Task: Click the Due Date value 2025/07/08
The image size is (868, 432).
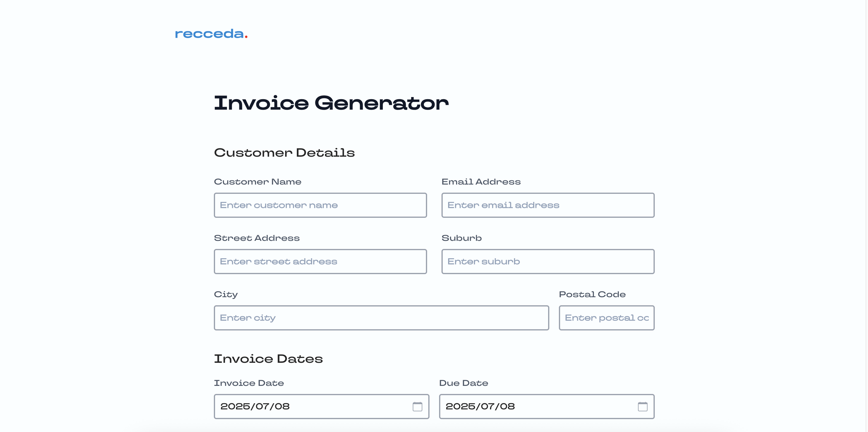Action: click(x=480, y=407)
